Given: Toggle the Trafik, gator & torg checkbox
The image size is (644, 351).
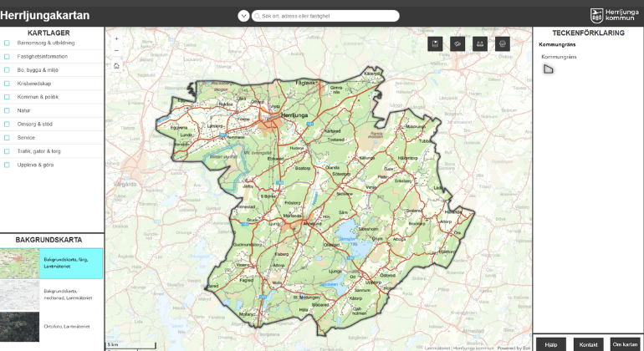Looking at the screenshot, I should coord(7,151).
